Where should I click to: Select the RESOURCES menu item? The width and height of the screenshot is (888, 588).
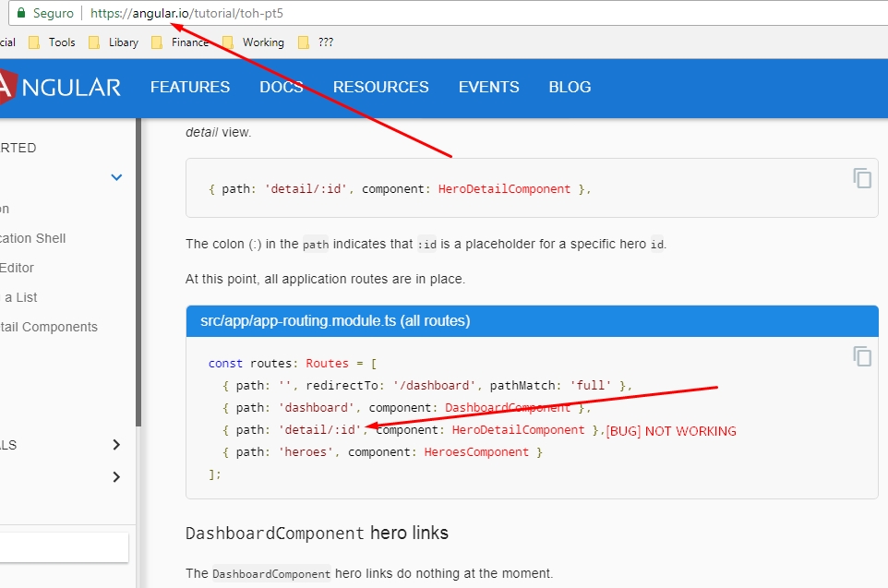pyautogui.click(x=380, y=87)
